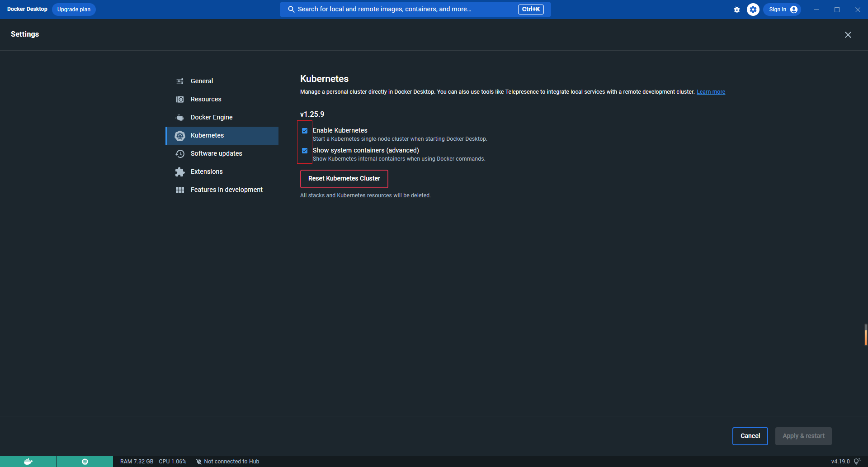Open the Learn more link
Screen dimensions: 868x467
point(711,92)
